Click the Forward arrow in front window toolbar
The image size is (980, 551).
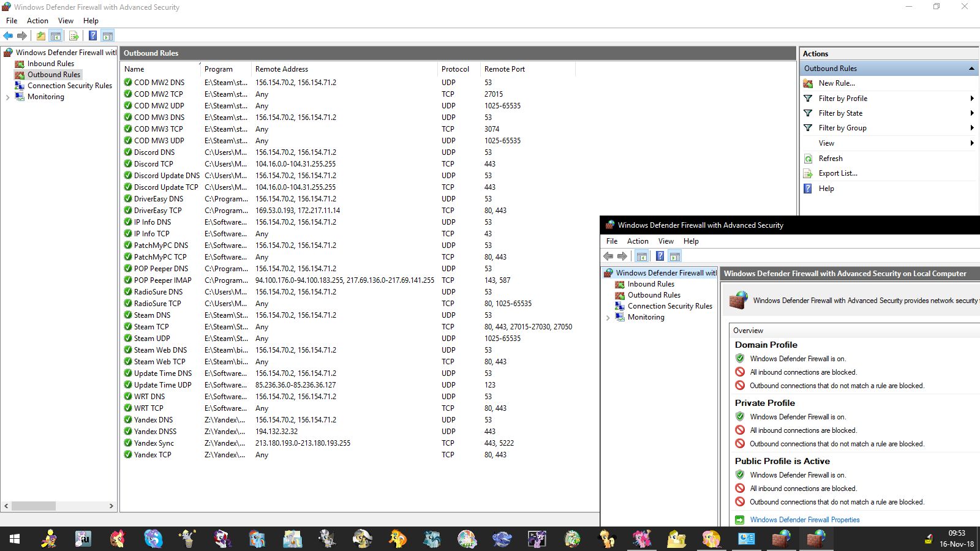[622, 256]
